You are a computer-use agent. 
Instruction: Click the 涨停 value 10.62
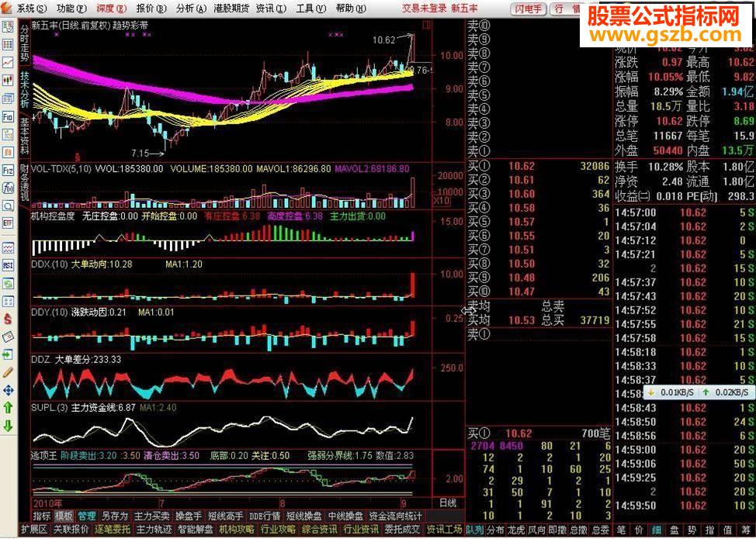tap(669, 121)
